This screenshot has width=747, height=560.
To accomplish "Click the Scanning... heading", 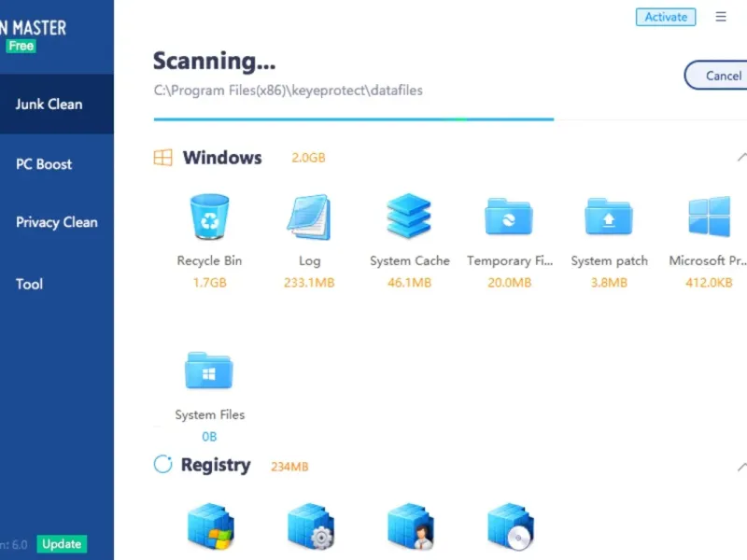I will (214, 61).
